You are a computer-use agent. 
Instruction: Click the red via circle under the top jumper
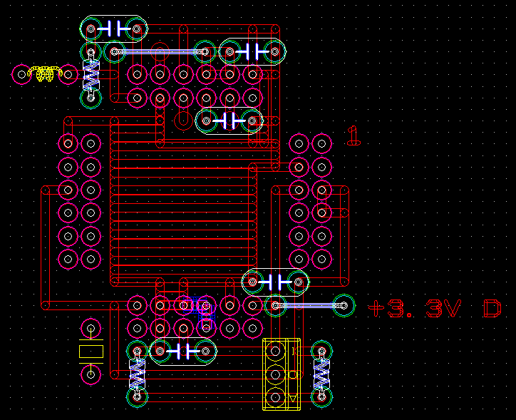pos(160,51)
